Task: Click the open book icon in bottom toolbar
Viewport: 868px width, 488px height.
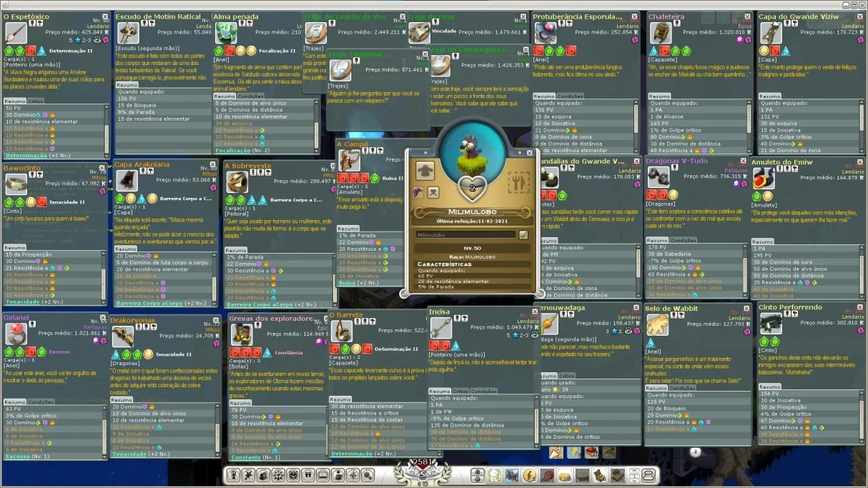Action: tap(323, 476)
